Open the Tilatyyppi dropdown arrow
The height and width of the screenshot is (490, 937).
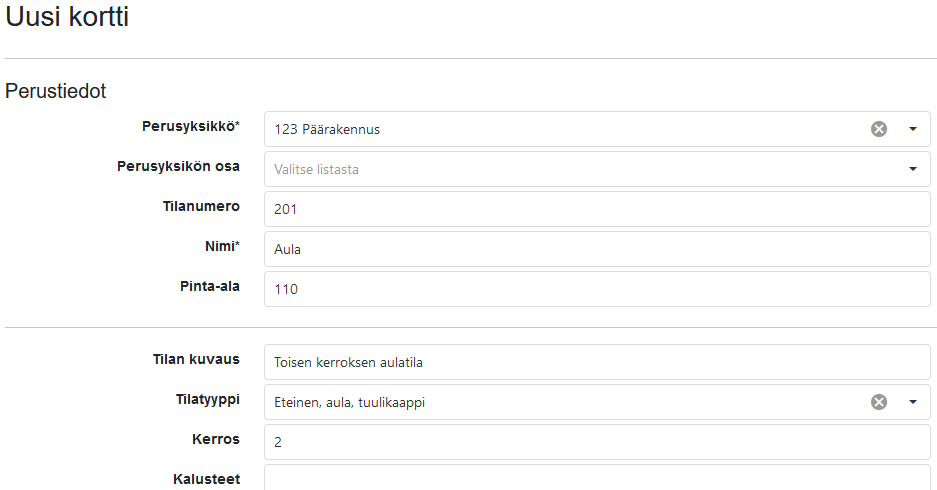point(912,402)
